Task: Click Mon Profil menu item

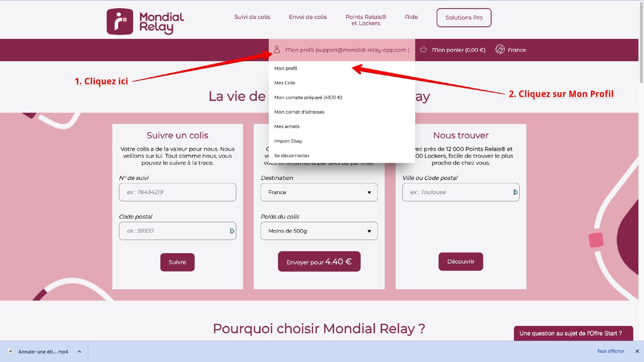Action: [x=286, y=68]
